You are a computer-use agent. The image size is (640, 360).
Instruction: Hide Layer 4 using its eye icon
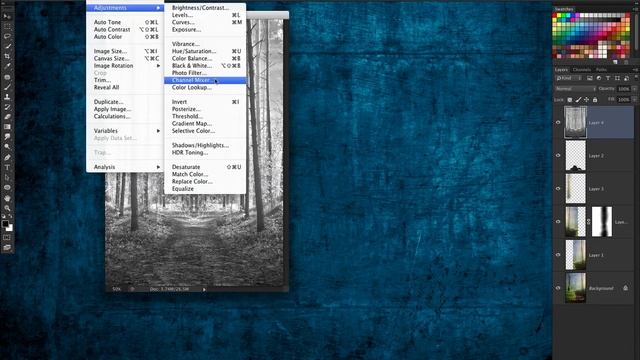558,122
